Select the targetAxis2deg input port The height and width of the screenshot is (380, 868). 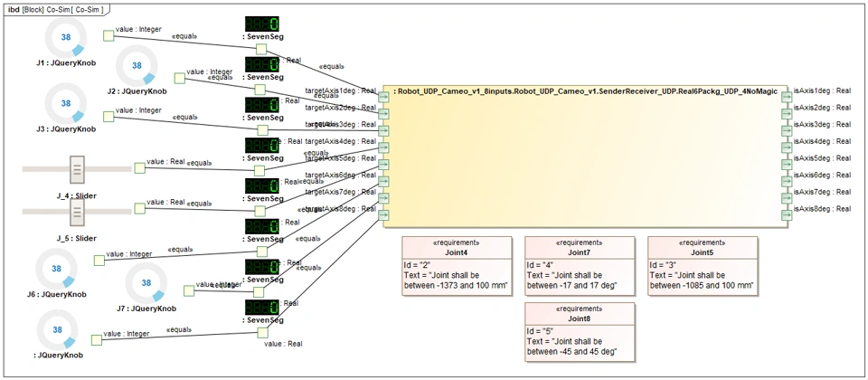tap(383, 114)
